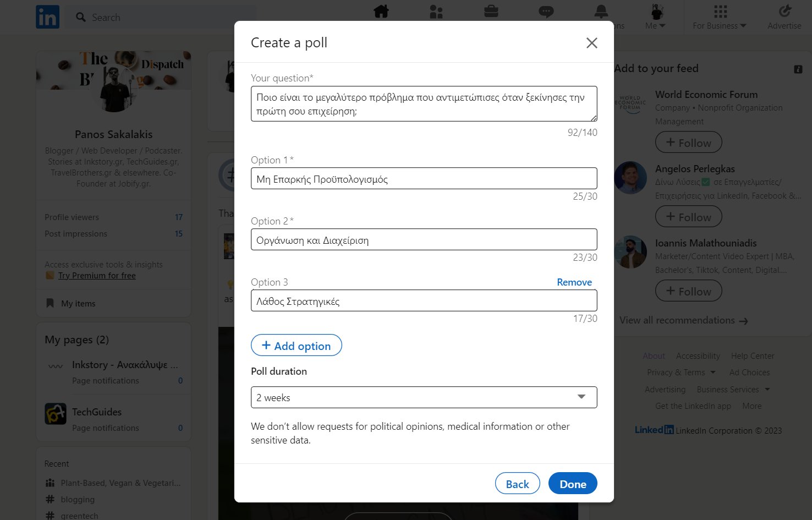Follow World Economic Forum

point(688,143)
